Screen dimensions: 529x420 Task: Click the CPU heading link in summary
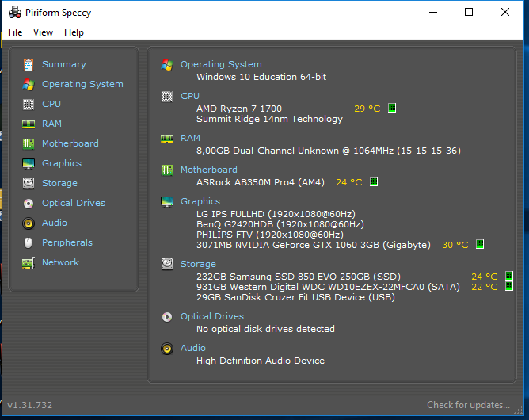point(190,96)
